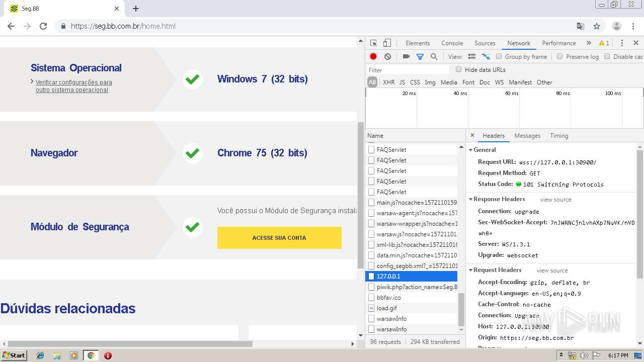
Task: Open the Performance tab
Action: pos(559,43)
